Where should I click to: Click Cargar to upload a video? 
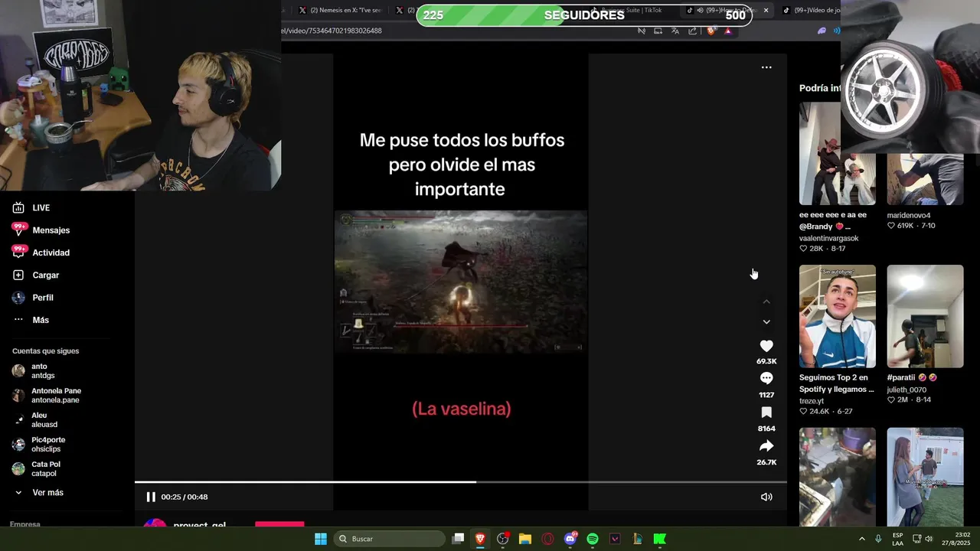coord(35,275)
